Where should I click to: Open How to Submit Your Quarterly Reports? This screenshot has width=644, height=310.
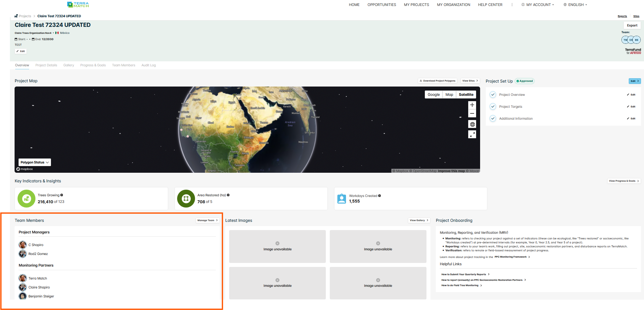point(465,274)
